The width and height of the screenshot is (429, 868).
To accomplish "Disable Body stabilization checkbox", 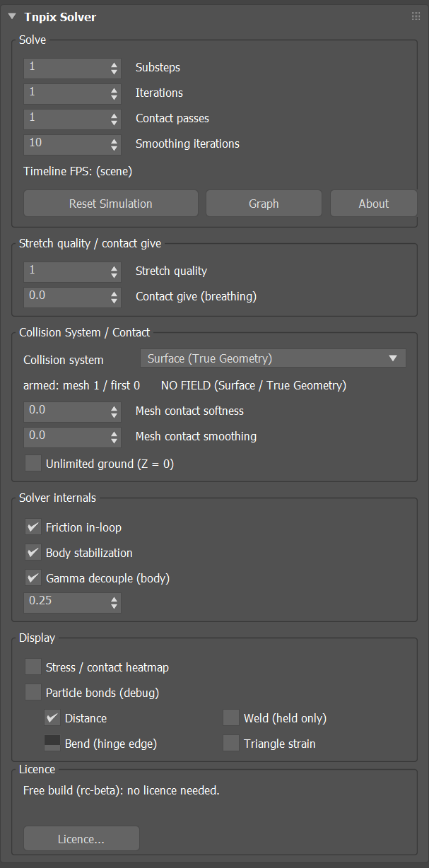I will pos(33,553).
